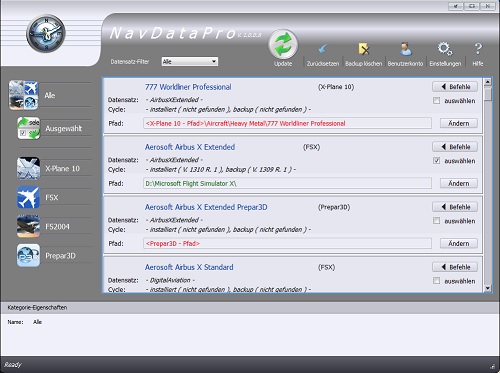Click the Backup löschen icon
The image size is (500, 373).
click(363, 49)
